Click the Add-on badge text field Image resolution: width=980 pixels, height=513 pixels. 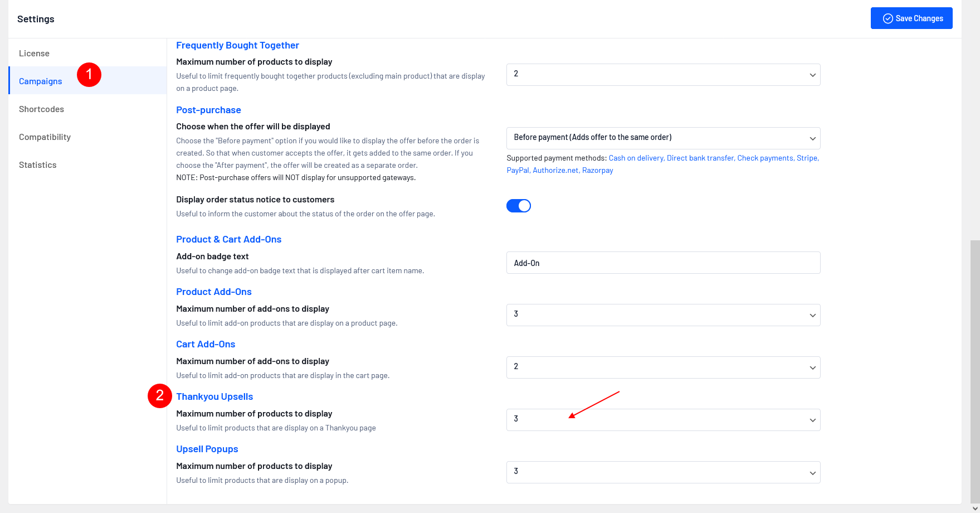click(x=662, y=263)
